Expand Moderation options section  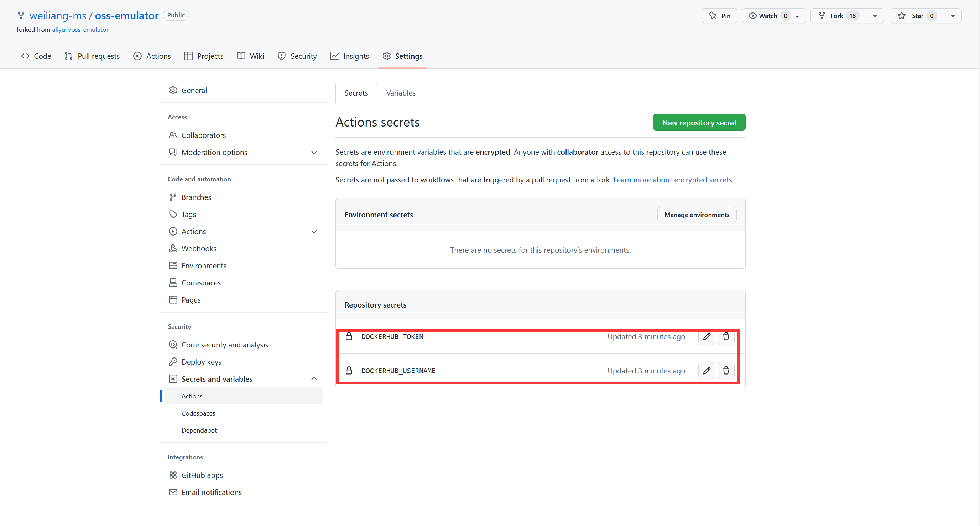[314, 152]
